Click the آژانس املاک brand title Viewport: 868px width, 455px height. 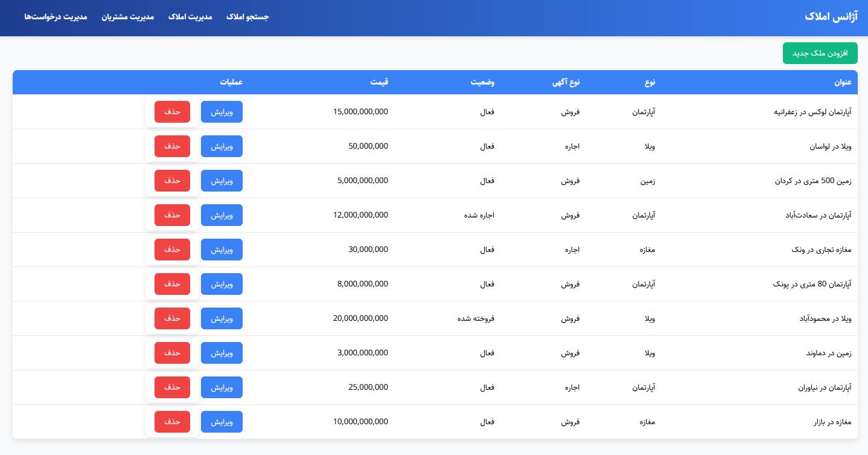coord(831,17)
